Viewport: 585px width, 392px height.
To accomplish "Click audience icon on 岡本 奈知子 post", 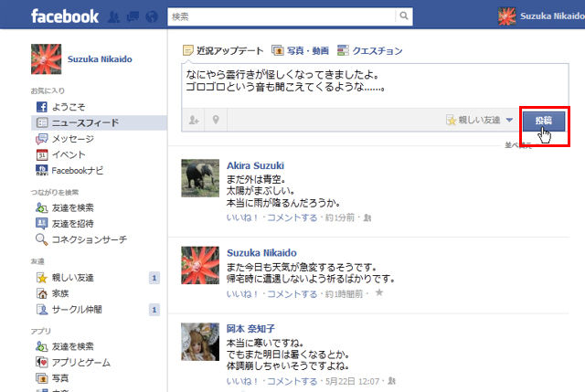I will (391, 381).
